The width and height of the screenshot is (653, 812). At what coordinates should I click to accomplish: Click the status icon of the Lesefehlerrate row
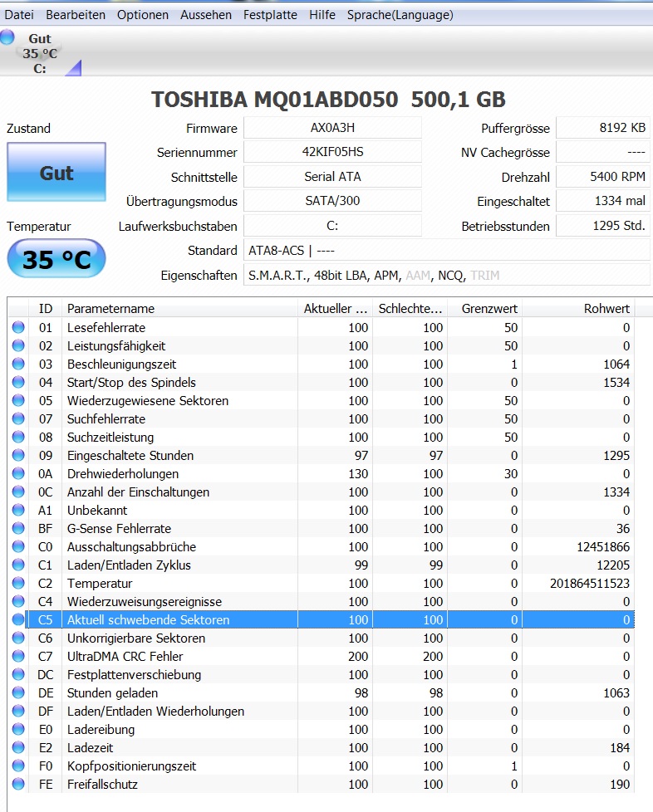(18, 327)
